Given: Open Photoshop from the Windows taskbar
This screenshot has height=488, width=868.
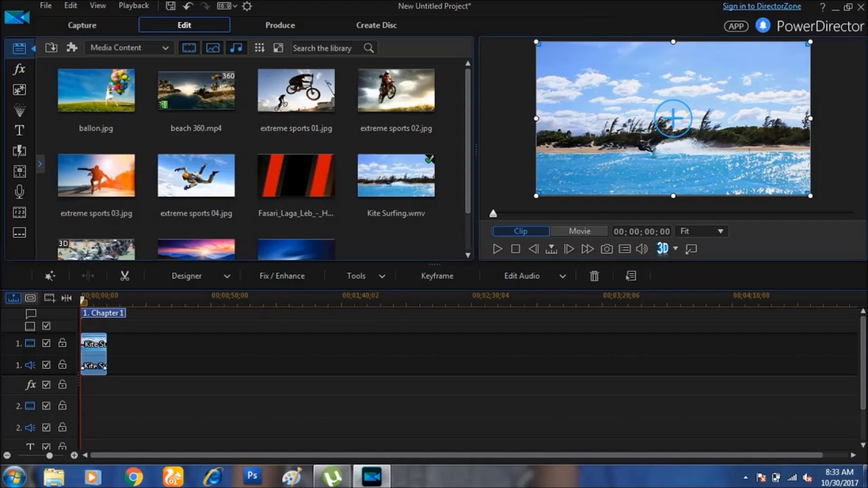Looking at the screenshot, I should (x=252, y=476).
